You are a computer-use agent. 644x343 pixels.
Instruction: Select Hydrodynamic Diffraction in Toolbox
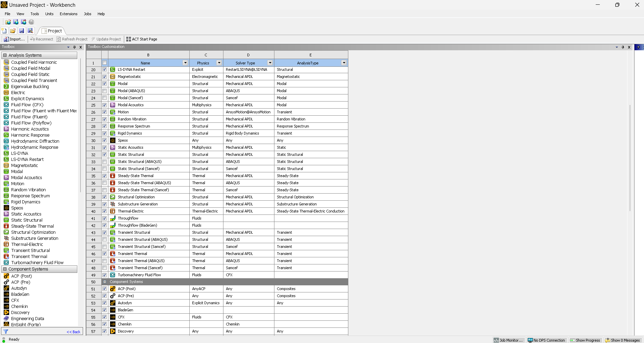point(35,141)
